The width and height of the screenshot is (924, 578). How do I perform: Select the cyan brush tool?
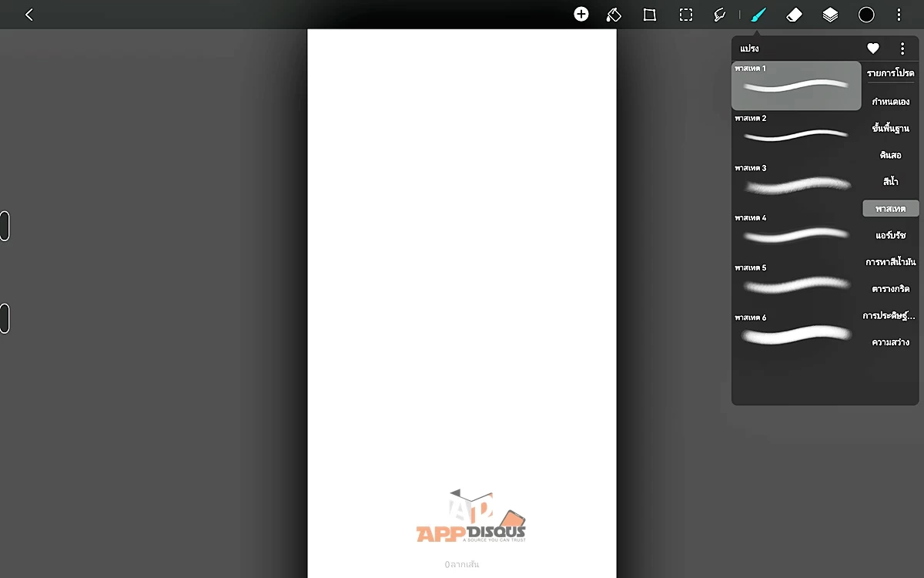point(758,15)
